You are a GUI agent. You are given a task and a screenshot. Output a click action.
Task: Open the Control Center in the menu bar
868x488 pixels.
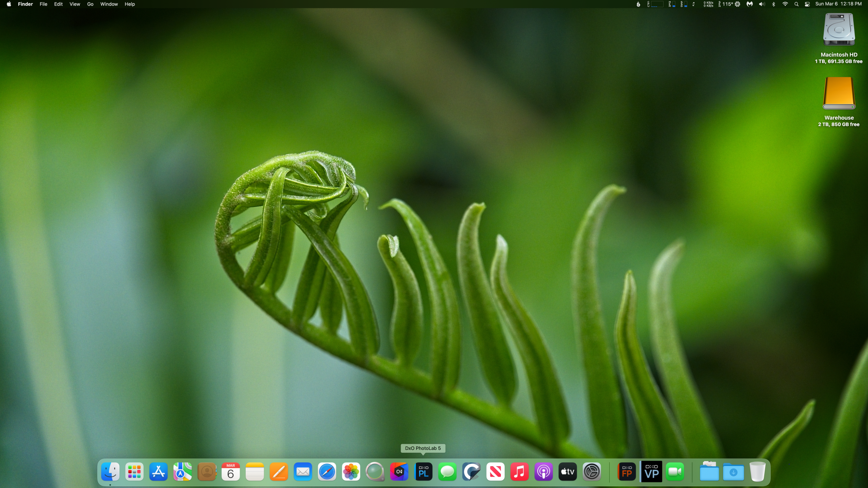(x=807, y=4)
